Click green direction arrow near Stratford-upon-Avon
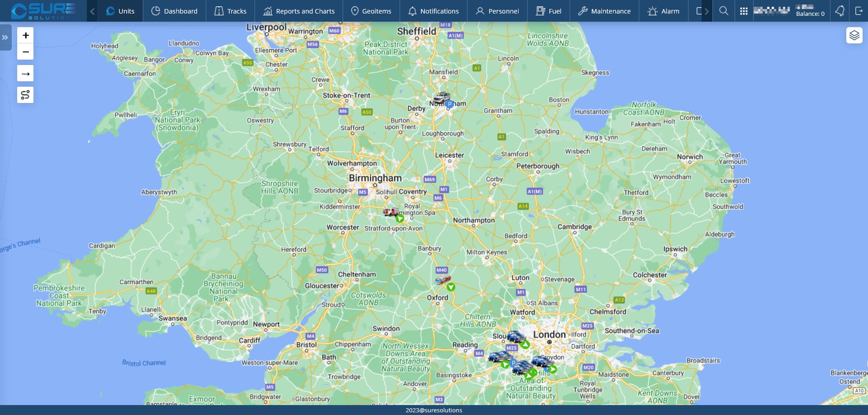Screen dimensions: 868x415 (400, 219)
